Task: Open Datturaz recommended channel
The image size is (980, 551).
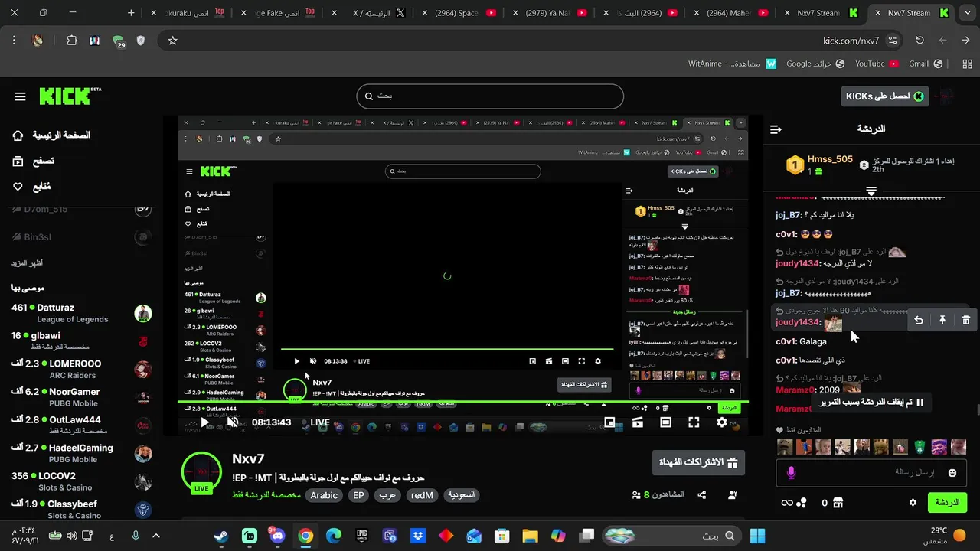Action: 81,313
